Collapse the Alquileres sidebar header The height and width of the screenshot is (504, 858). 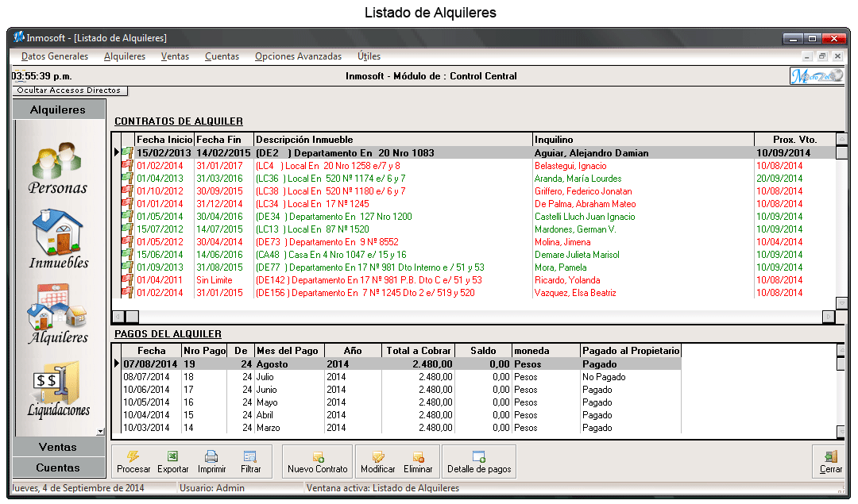coord(59,110)
